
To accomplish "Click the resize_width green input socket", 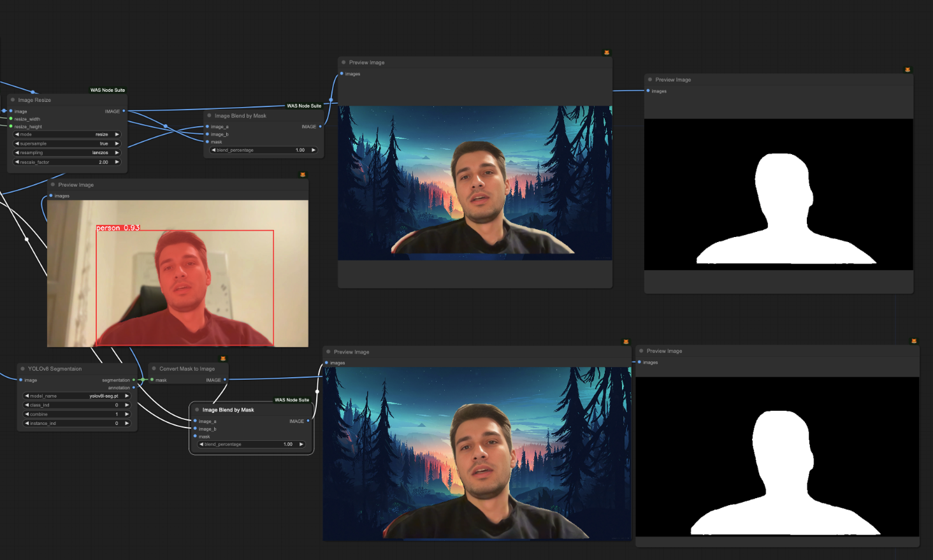I will coord(11,118).
